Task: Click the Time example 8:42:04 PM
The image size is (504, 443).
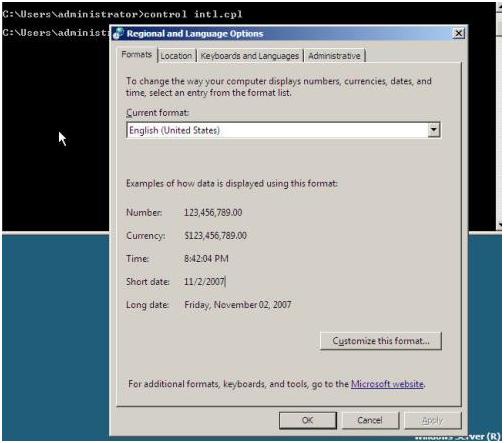Action: point(206,259)
